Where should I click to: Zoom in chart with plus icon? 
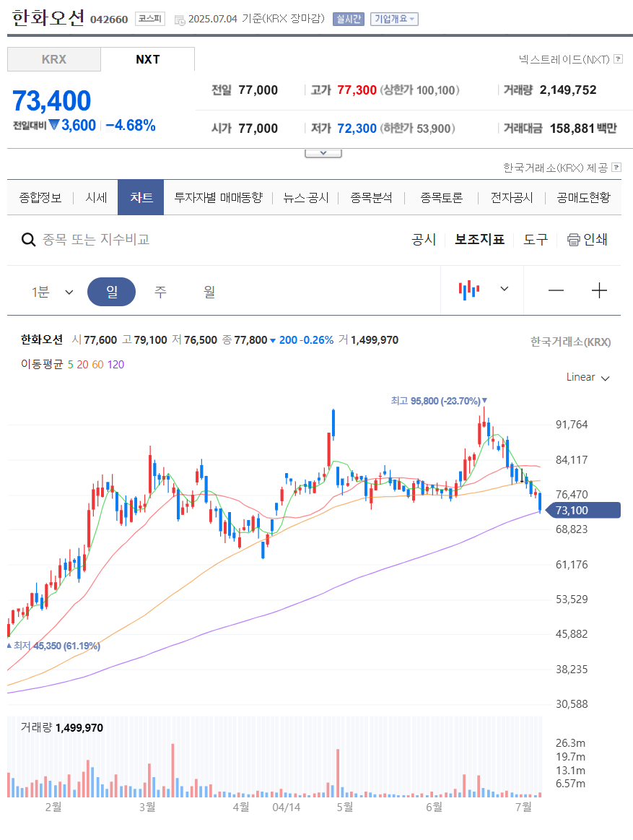point(599,290)
